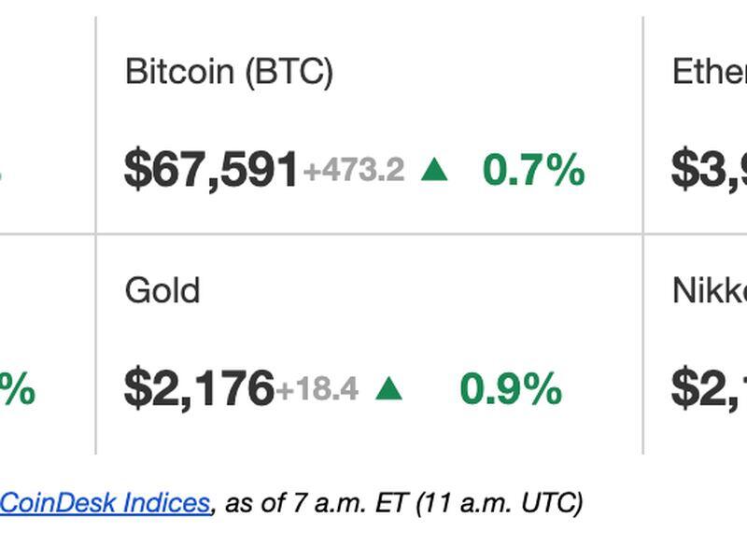
Task: Click the "(11 a.m. UTC)" text
Action: pyautogui.click(x=500, y=504)
